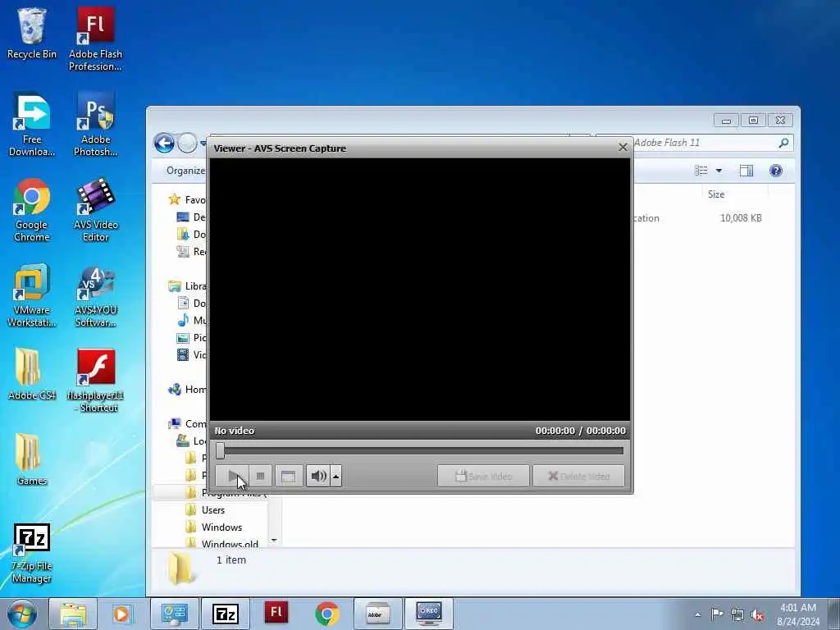Screen dimensions: 840x630
Task: Change Explorer view icon
Action: (701, 171)
